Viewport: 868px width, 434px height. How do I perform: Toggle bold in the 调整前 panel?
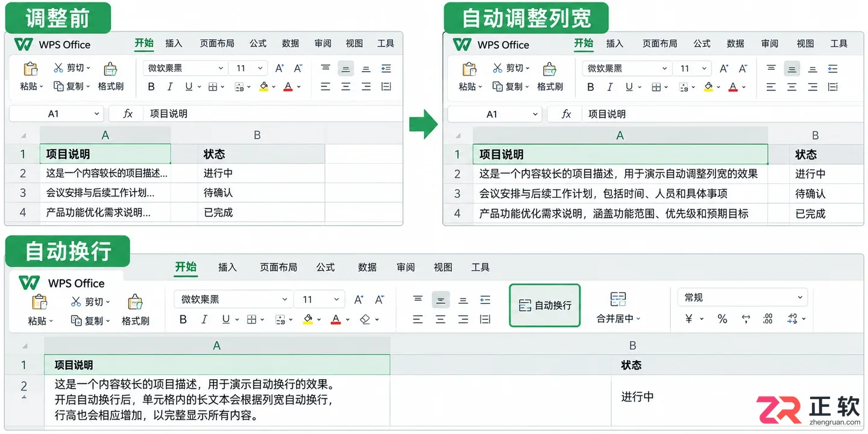151,87
